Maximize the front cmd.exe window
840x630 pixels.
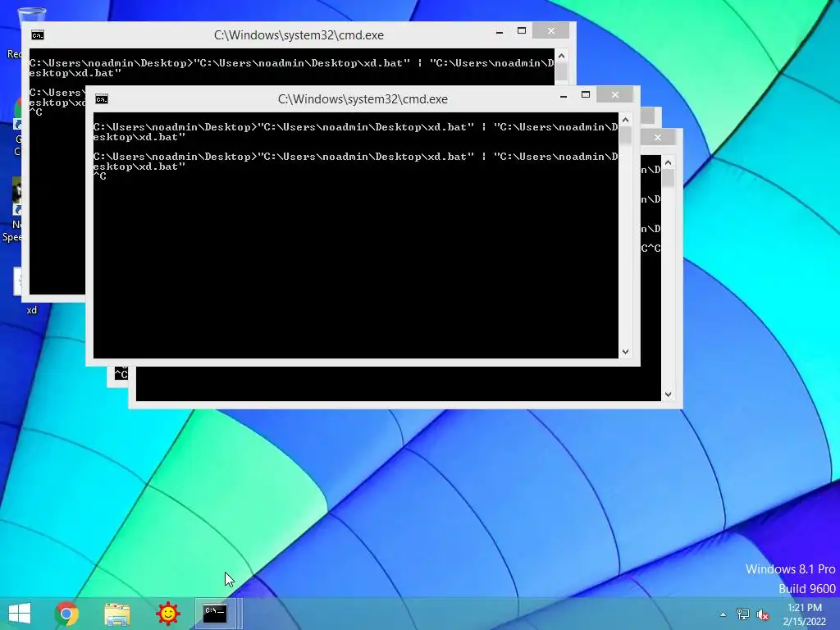click(x=586, y=95)
